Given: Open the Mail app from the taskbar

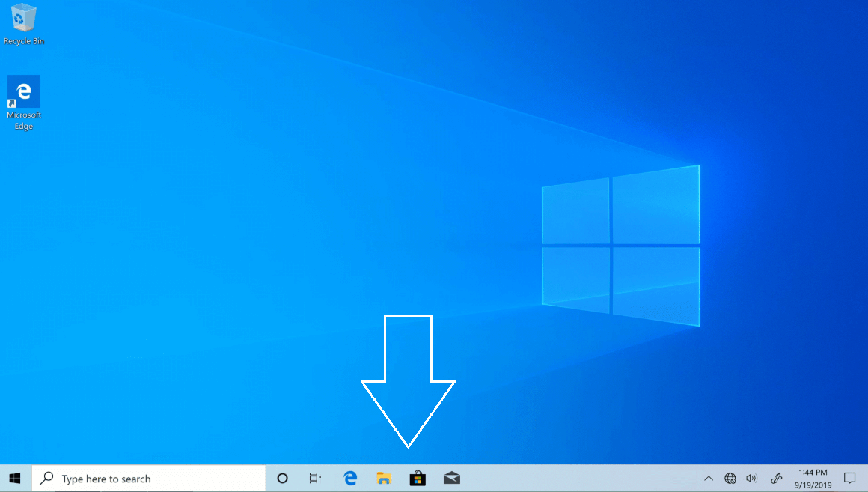Looking at the screenshot, I should [452, 479].
